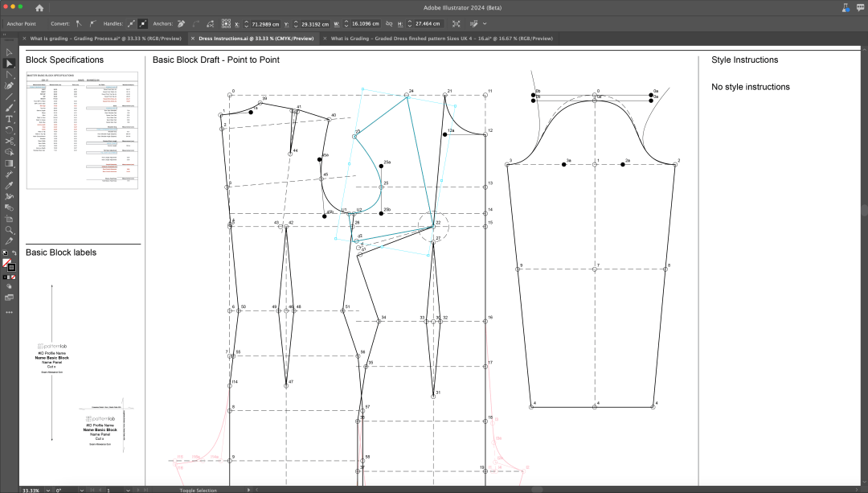Select the Blend tool
Image resolution: width=868 pixels, height=493 pixels.
coord(9,207)
